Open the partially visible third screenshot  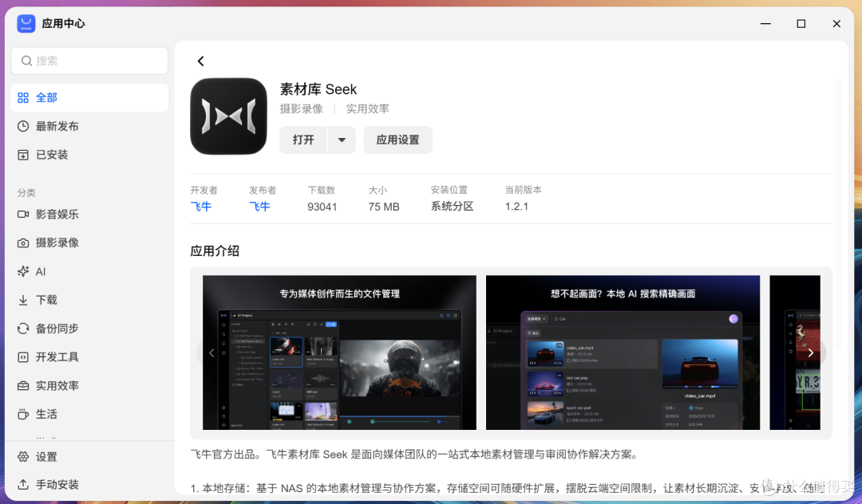795,352
